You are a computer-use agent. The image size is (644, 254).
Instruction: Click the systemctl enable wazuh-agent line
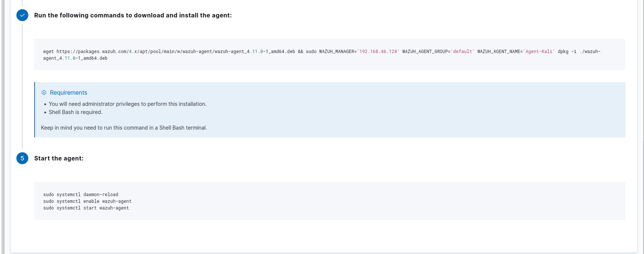pyautogui.click(x=87, y=201)
